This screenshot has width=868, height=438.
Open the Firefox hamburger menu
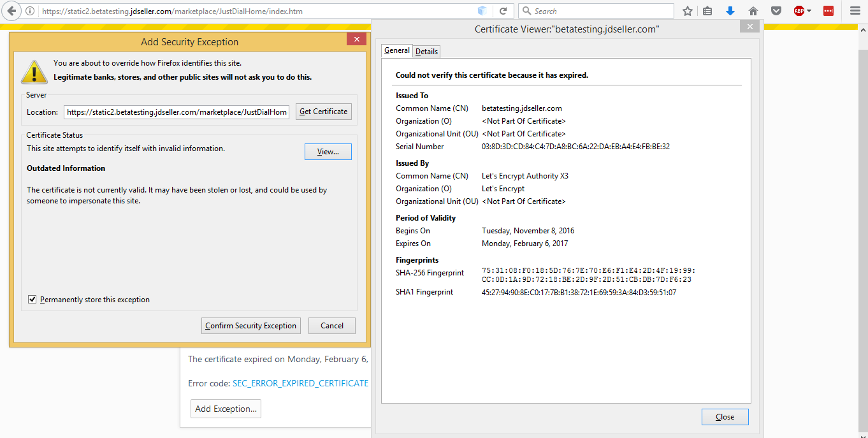coord(855,11)
